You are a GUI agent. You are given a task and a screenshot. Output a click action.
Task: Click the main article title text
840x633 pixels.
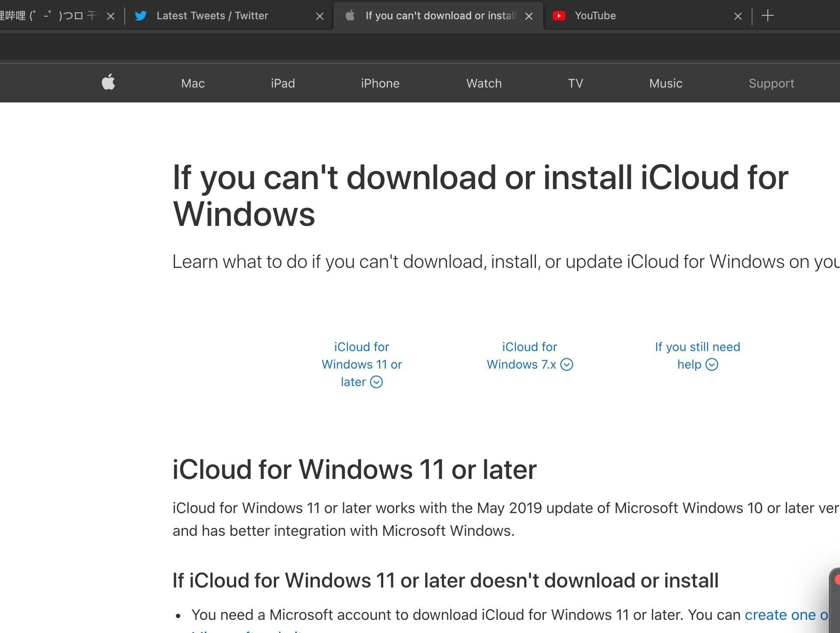(x=480, y=195)
